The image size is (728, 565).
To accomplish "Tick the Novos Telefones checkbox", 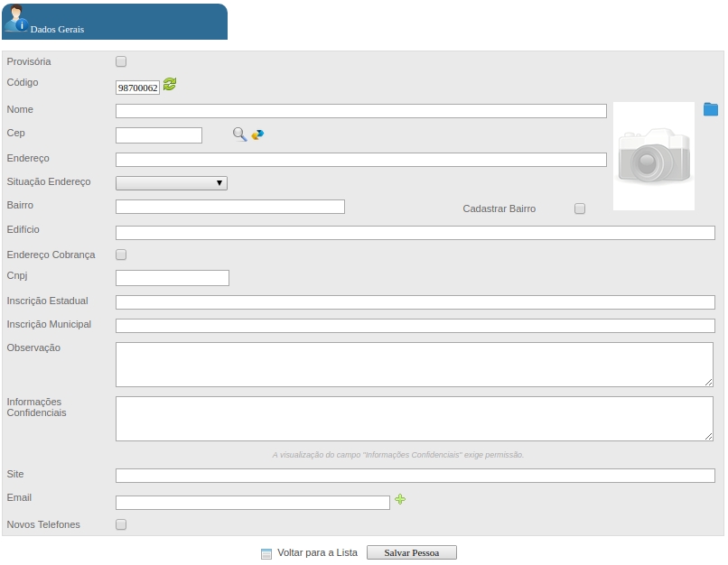I will click(121, 524).
